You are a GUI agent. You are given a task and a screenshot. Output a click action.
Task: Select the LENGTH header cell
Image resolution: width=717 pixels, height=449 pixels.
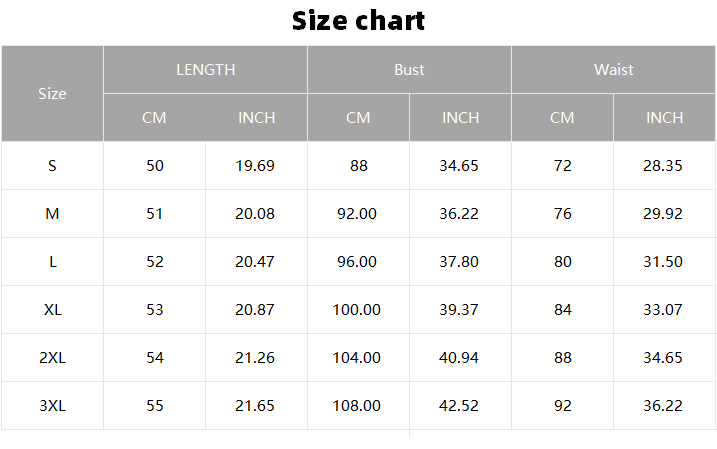[x=205, y=70]
